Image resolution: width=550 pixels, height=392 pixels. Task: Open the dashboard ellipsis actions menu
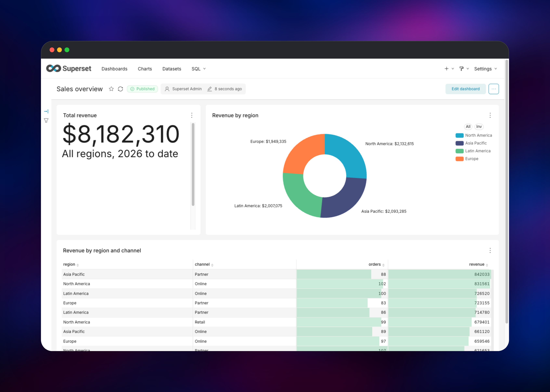pyautogui.click(x=493, y=89)
